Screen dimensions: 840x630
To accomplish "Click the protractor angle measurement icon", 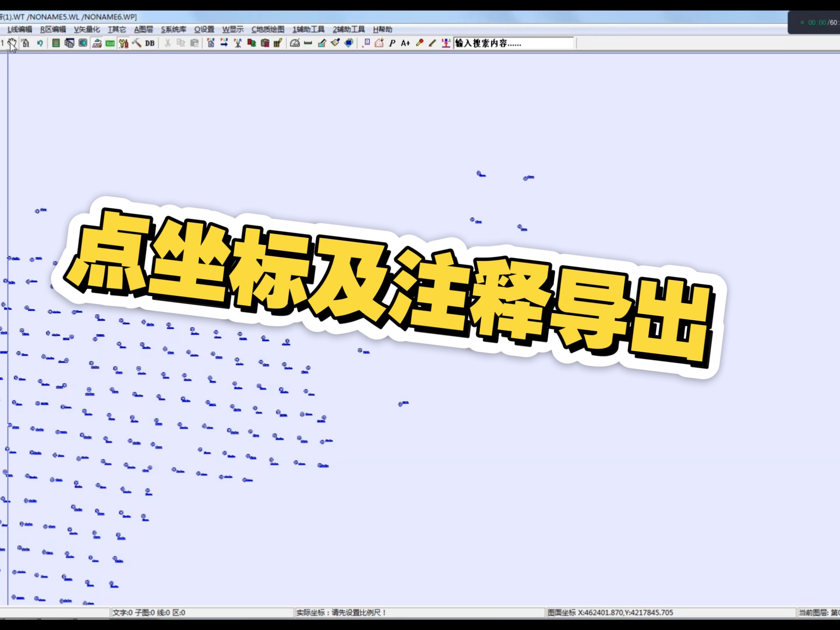I will [294, 43].
